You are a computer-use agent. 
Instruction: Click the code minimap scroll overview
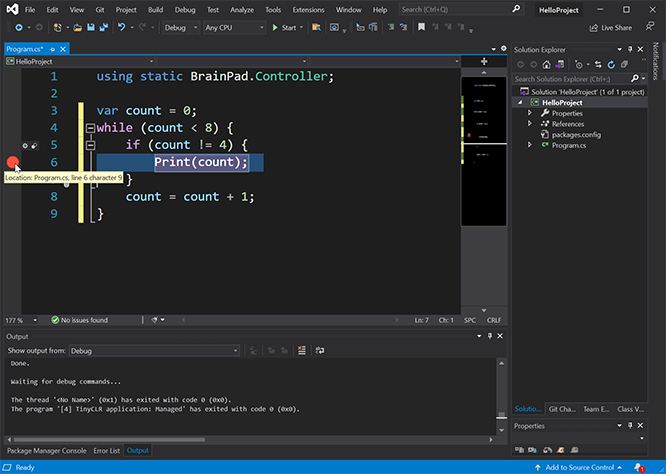484,151
